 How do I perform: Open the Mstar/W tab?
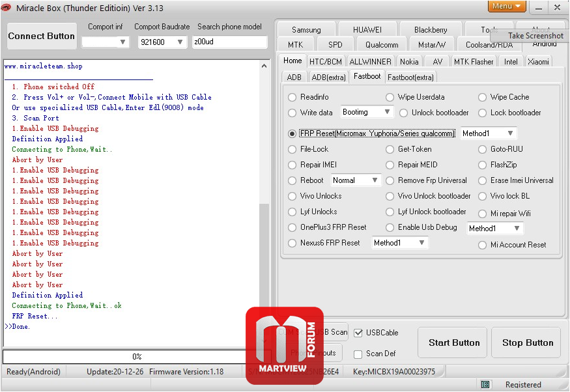click(x=431, y=45)
